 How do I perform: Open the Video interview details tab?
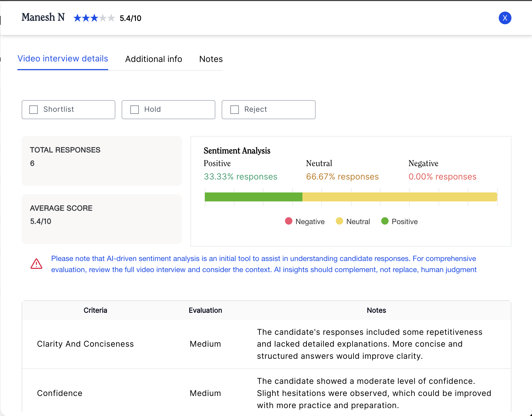pos(63,59)
